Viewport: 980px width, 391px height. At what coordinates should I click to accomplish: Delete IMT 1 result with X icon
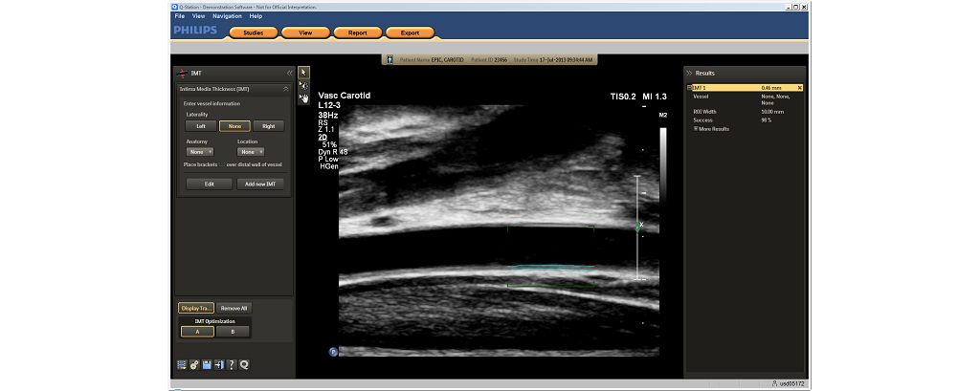pos(799,88)
